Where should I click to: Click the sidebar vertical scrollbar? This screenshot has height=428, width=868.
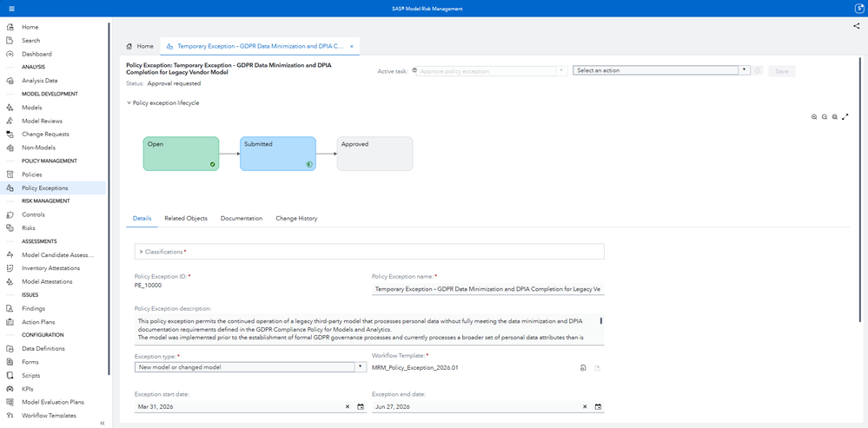click(109, 199)
